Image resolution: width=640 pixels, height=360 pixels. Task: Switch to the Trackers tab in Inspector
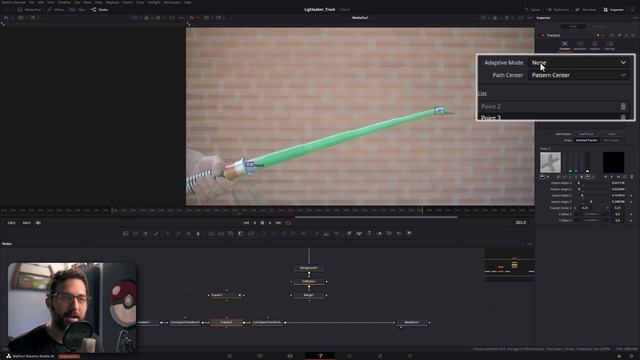point(564,46)
